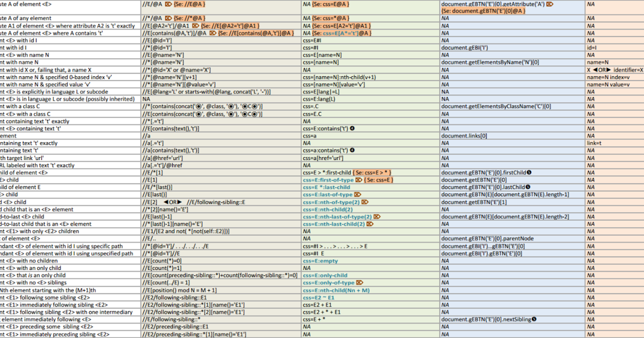This screenshot has width=644, height=338.
Task: Click the arrow icon after getAttribute('A')
Action: pyautogui.click(x=550, y=4)
